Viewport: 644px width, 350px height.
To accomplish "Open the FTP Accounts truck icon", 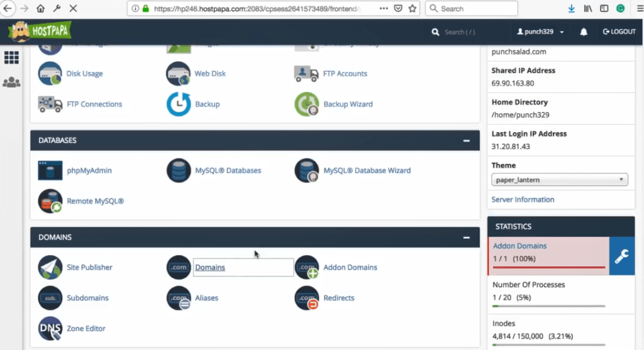I will click(306, 74).
